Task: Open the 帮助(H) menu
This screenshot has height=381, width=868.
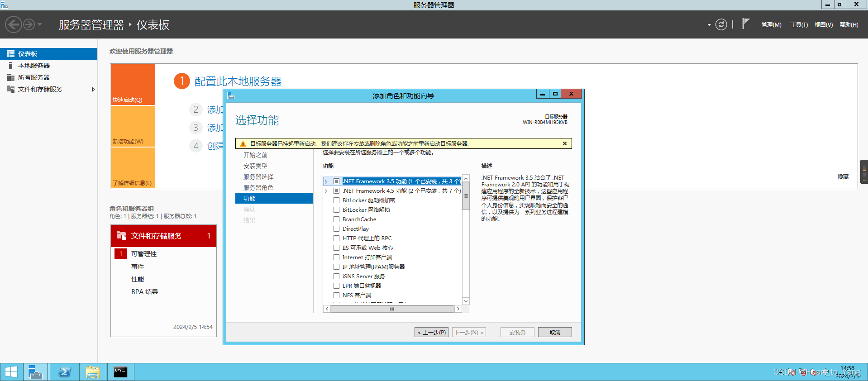Action: [849, 25]
